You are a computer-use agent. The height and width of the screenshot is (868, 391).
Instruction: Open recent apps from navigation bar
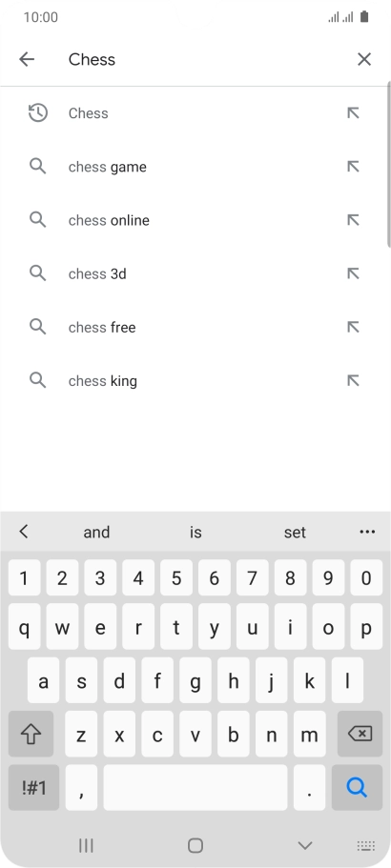click(86, 845)
